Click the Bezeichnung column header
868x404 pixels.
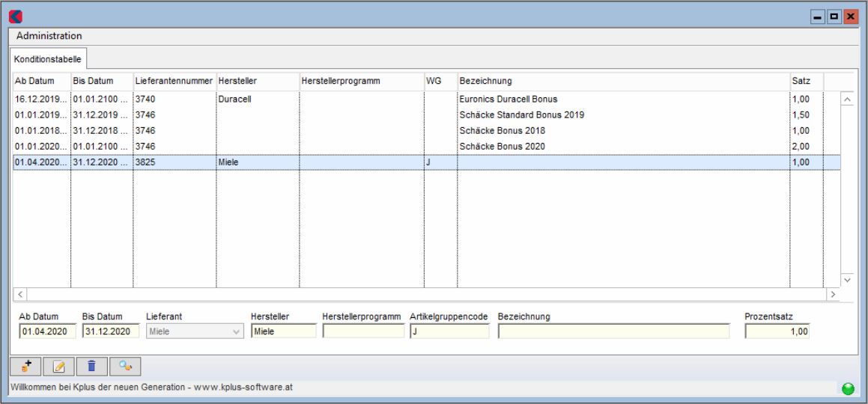pos(623,82)
